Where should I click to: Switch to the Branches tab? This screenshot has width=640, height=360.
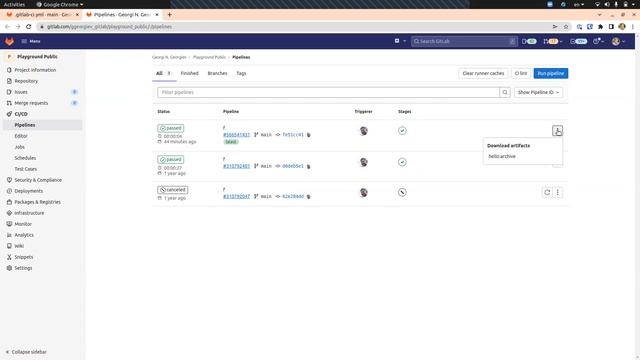point(217,73)
